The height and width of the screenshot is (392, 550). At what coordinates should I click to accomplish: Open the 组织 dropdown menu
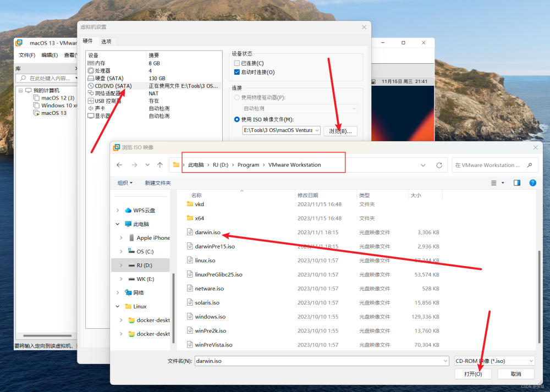[x=125, y=183]
